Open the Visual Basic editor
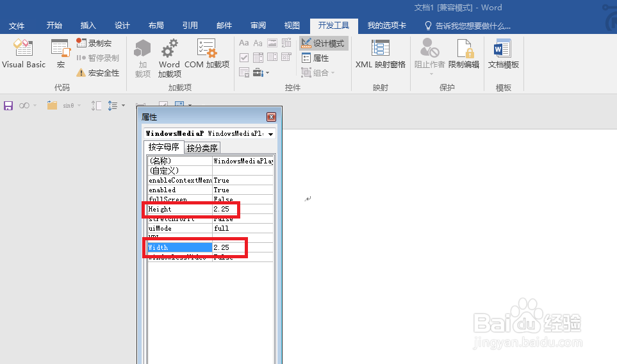The image size is (617, 364). point(24,54)
